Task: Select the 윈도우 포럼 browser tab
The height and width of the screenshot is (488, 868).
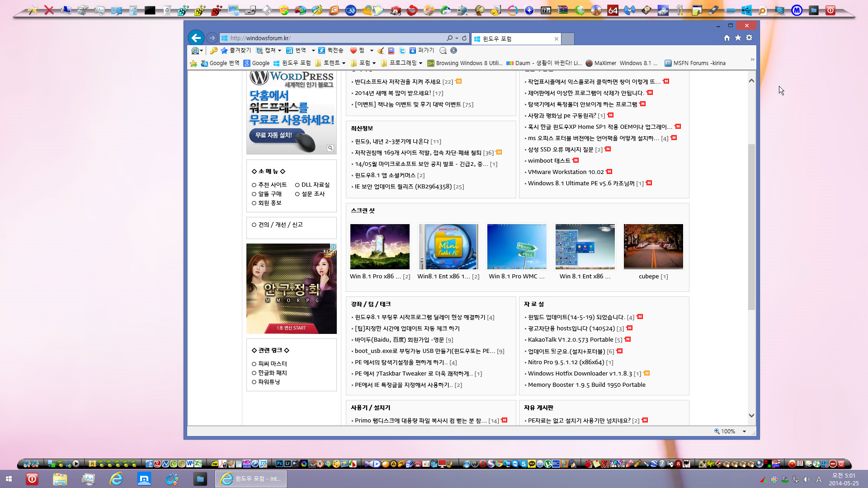Action: (x=515, y=39)
